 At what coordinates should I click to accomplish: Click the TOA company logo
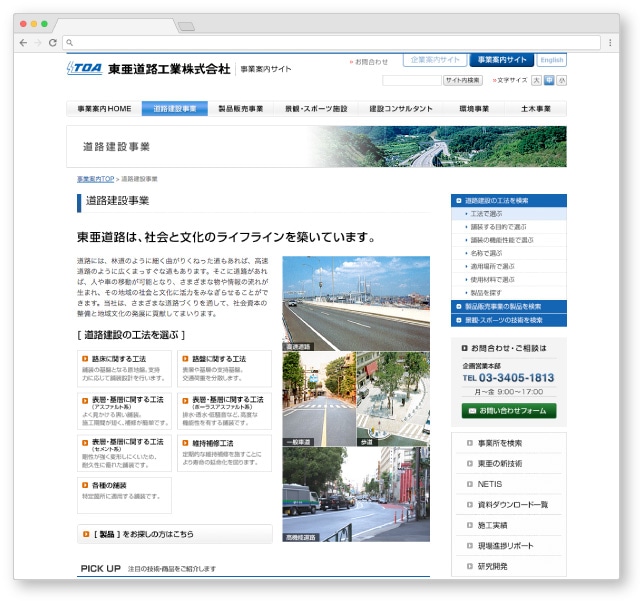point(84,68)
